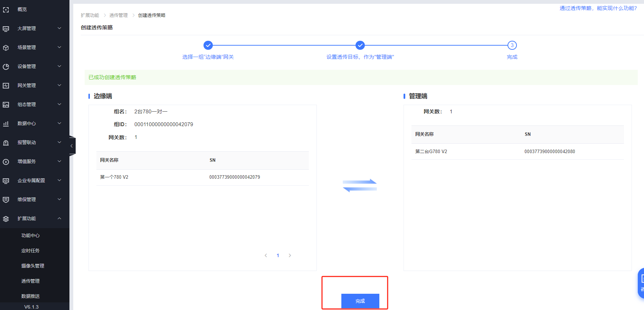This screenshot has height=310, width=644.
Task: Click step 3 完成 circle in progress bar
Action: (512, 45)
